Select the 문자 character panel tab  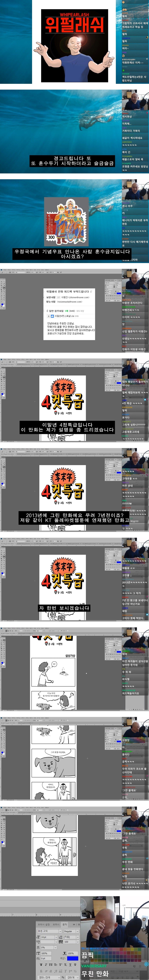[x=65, y=924]
